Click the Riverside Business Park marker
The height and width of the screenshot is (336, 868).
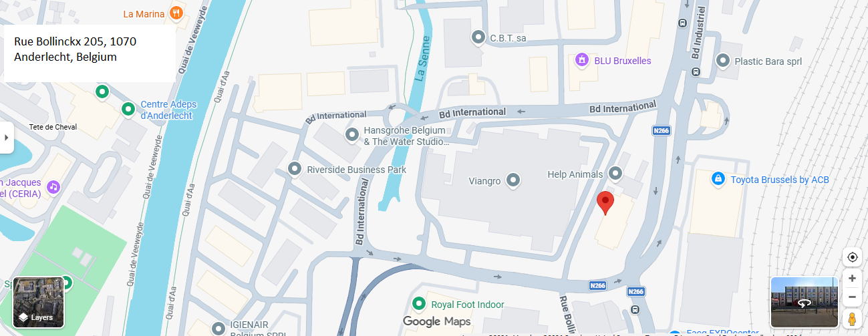click(x=295, y=170)
